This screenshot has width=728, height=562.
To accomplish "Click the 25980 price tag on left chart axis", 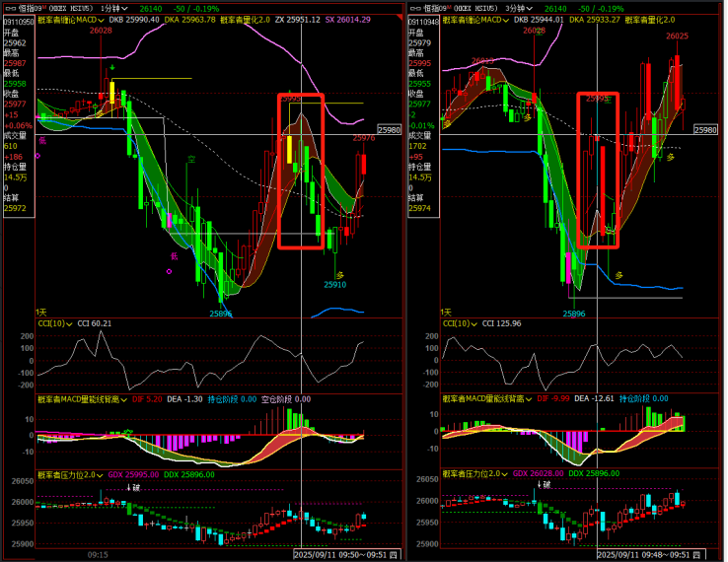I will point(390,130).
